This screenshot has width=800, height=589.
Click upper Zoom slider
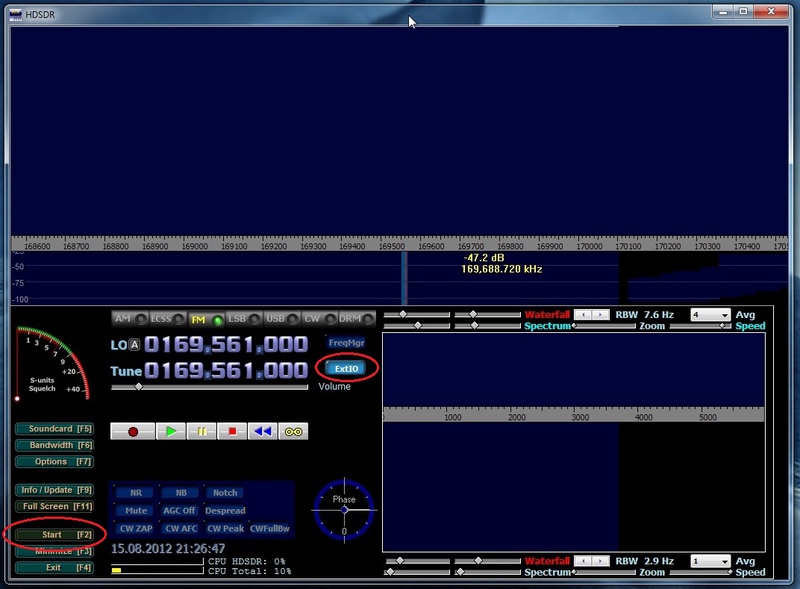(604, 326)
